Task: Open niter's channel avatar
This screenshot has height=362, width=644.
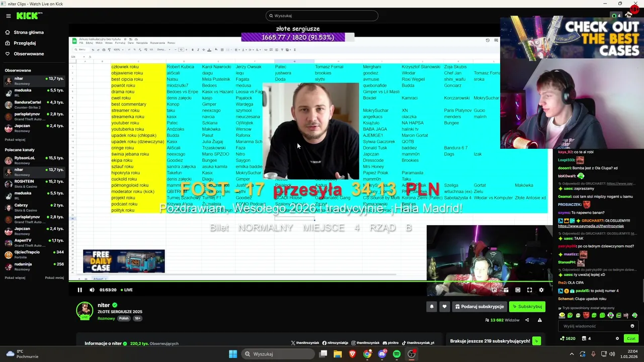Action: click(85, 311)
